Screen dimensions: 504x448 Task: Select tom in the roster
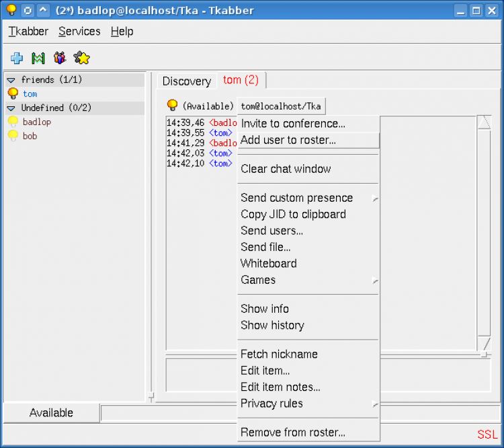pyautogui.click(x=30, y=94)
